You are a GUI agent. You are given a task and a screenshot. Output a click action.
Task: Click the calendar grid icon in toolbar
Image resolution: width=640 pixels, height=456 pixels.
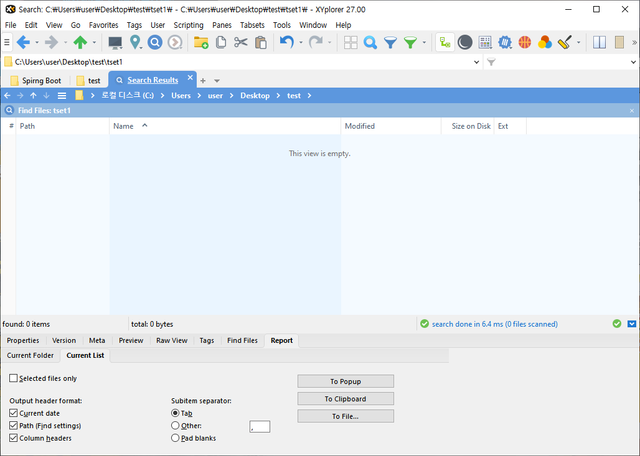[485, 42]
